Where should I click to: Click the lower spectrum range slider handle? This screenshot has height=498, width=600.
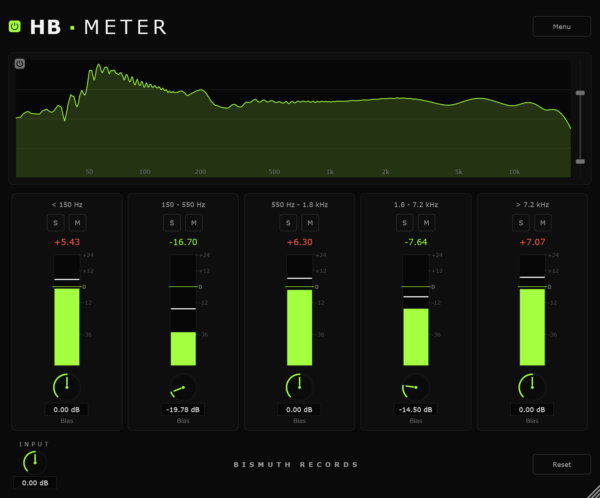pos(580,162)
